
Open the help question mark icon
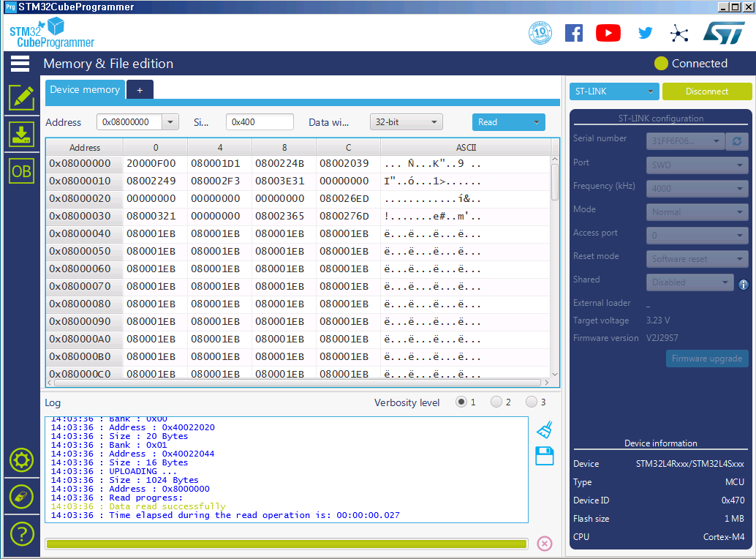(x=21, y=534)
